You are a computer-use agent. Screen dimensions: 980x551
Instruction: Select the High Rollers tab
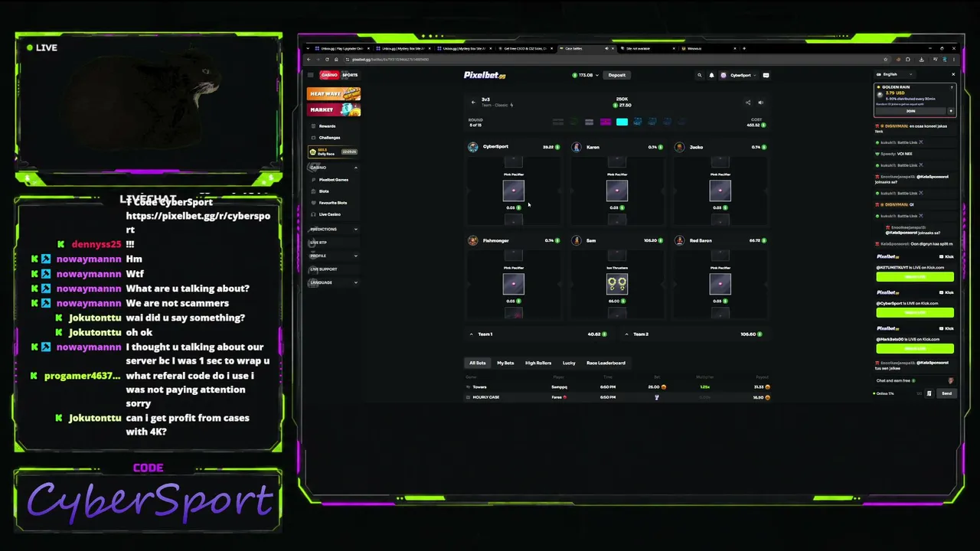538,363
